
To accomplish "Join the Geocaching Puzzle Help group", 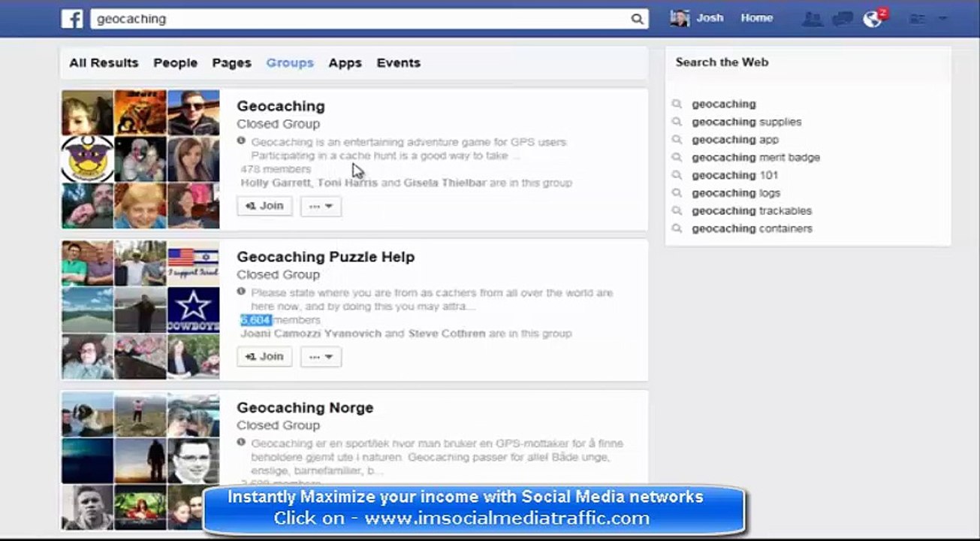I will click(x=264, y=356).
